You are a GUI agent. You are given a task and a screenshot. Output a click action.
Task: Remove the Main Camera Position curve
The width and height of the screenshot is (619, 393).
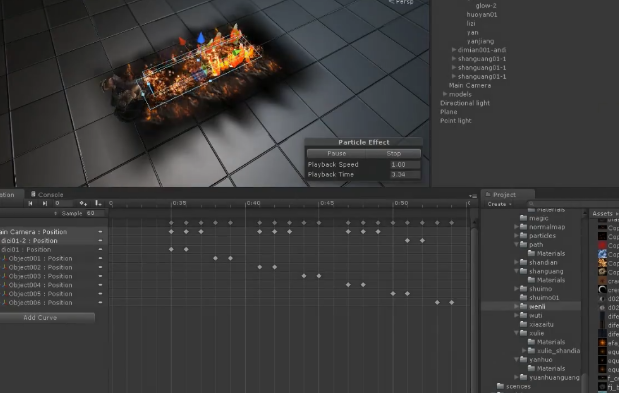(x=100, y=232)
